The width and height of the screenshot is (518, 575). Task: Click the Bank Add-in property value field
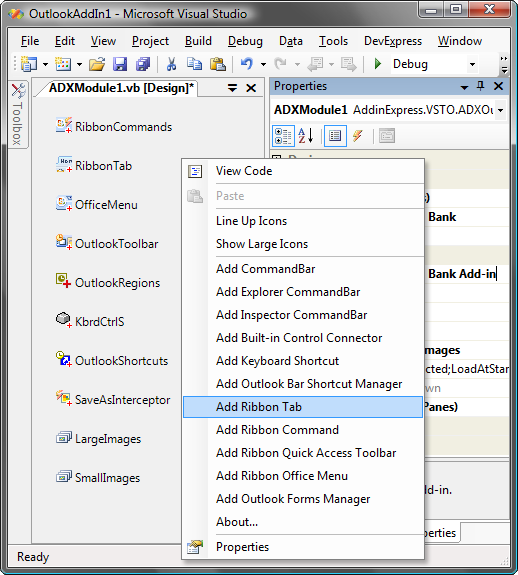tap(467, 274)
